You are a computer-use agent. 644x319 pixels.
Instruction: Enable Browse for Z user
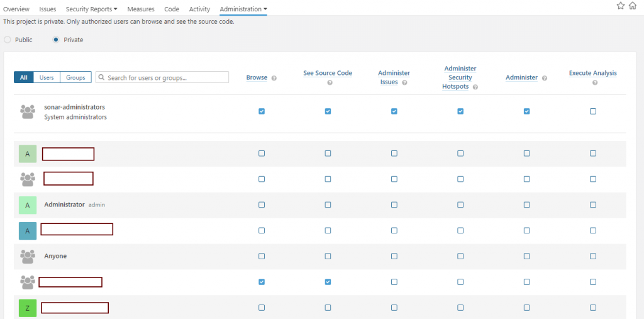[x=262, y=308]
